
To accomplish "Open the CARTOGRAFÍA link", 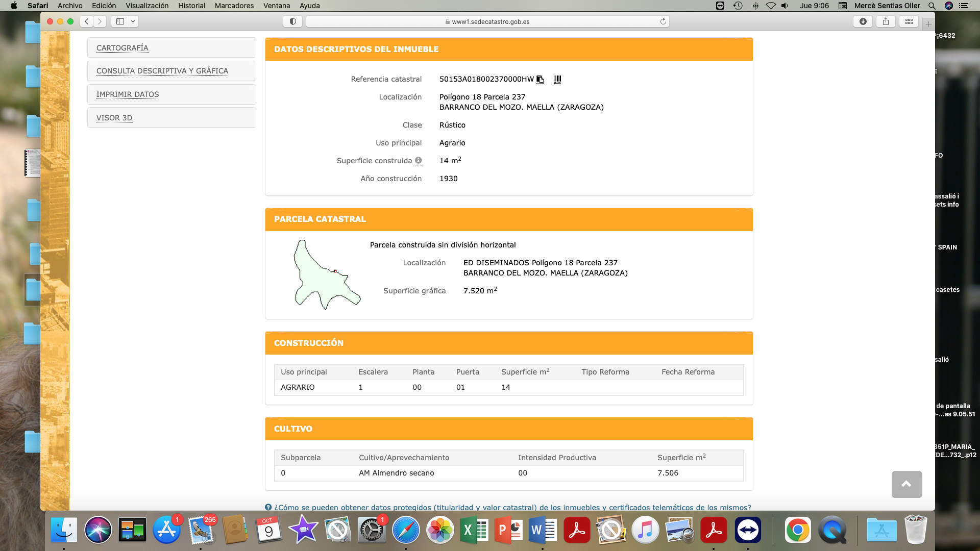I will pyautogui.click(x=122, y=48).
